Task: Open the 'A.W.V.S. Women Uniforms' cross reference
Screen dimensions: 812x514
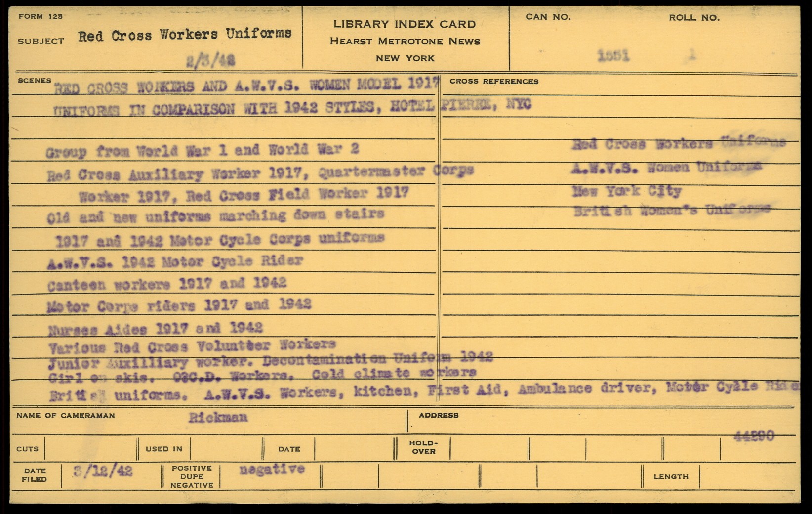Action: click(x=666, y=168)
